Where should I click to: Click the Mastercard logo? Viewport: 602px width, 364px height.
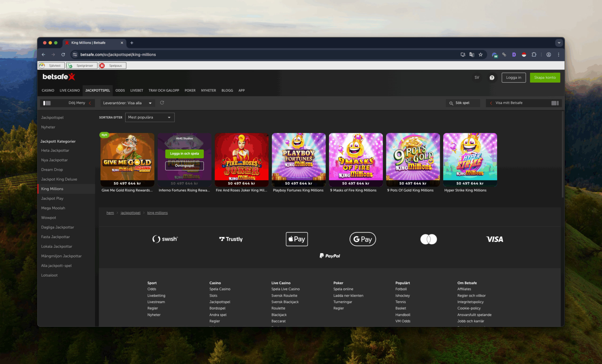tap(428, 239)
